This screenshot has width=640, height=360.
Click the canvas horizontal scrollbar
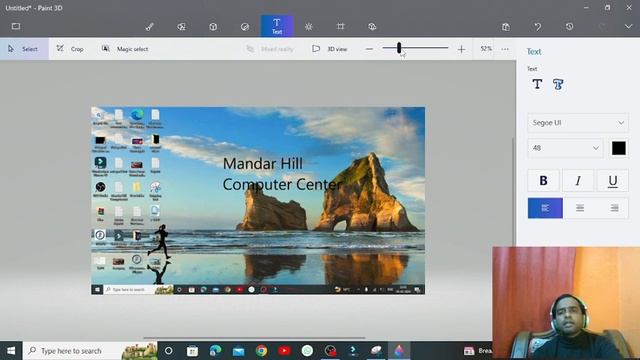[254, 338]
